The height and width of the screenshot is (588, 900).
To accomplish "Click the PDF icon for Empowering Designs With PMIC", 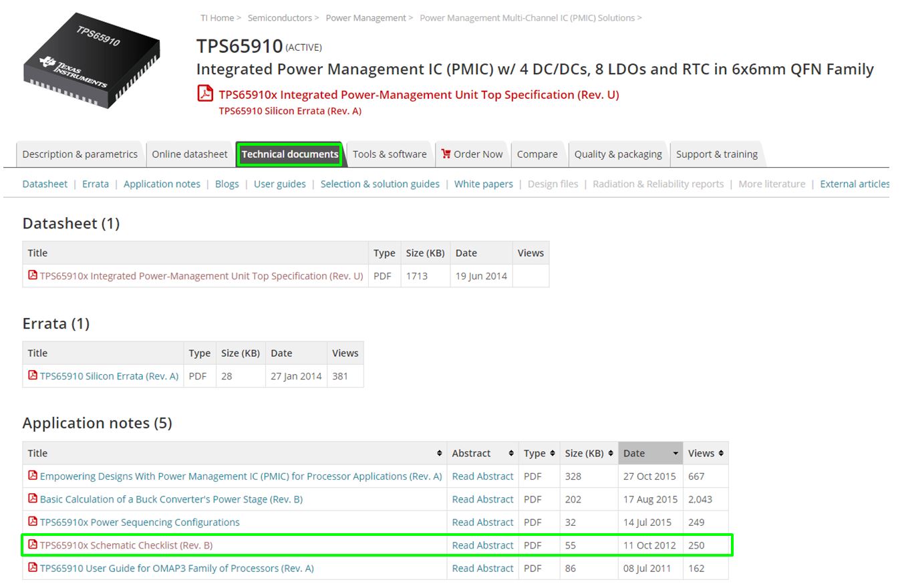I will pyautogui.click(x=32, y=475).
